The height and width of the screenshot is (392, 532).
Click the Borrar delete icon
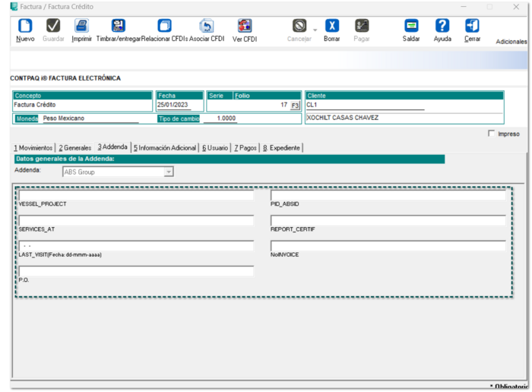(x=331, y=27)
